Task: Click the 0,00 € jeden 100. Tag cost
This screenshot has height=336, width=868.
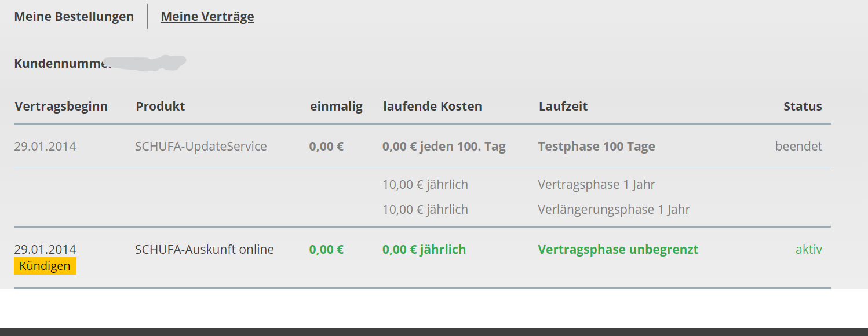Action: [x=444, y=146]
